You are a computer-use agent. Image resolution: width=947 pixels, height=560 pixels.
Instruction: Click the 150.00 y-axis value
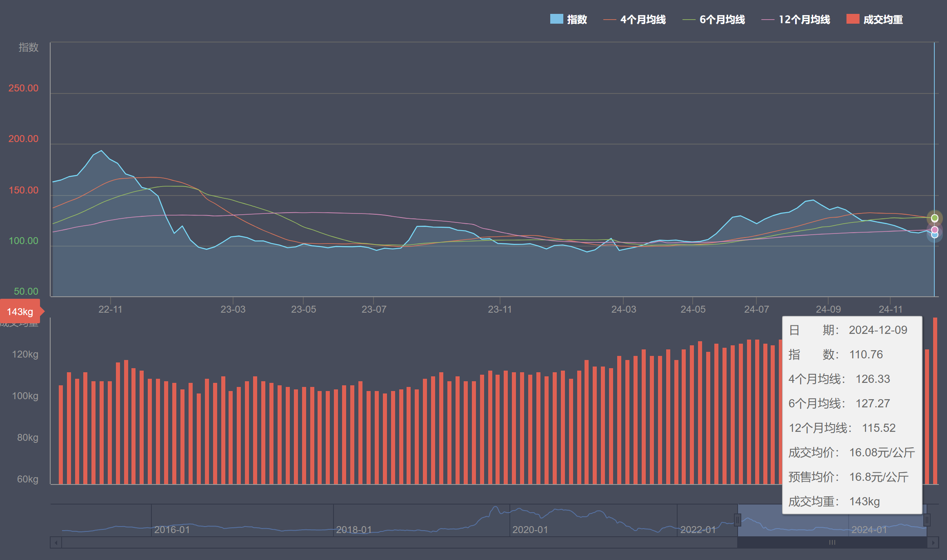[x=23, y=190]
